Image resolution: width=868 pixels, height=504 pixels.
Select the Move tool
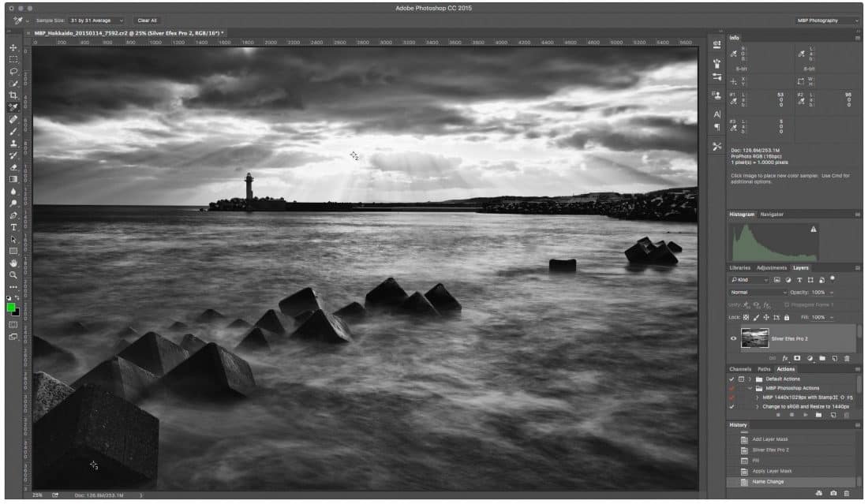(13, 47)
